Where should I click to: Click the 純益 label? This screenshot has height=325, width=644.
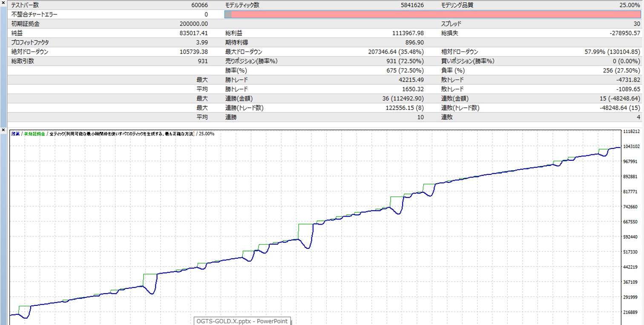[x=17, y=33]
